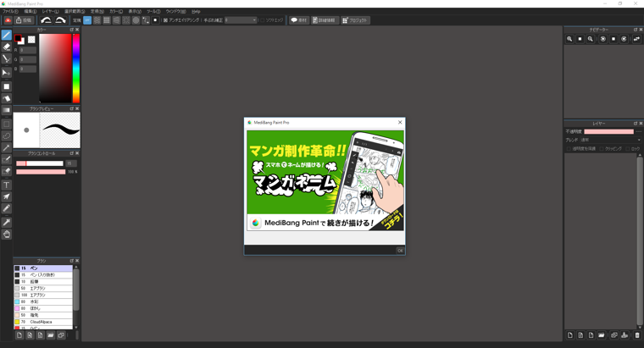The image size is (644, 348).
Task: Open the Layer menu
Action: point(50,12)
